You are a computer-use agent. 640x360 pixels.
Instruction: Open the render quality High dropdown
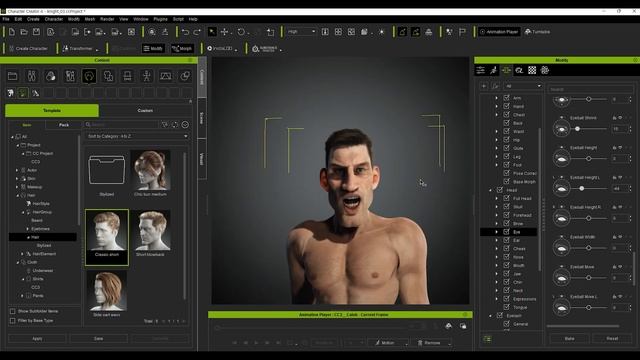click(301, 32)
